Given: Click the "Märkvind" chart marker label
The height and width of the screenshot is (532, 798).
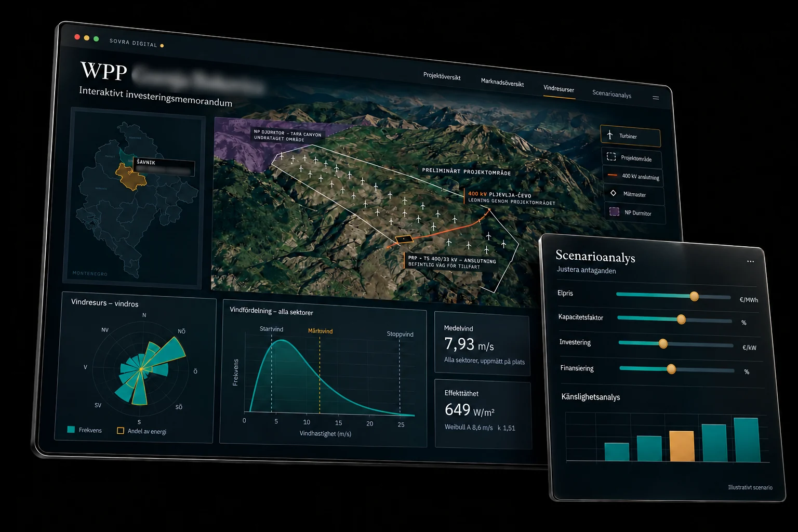Looking at the screenshot, I should coord(320,331).
